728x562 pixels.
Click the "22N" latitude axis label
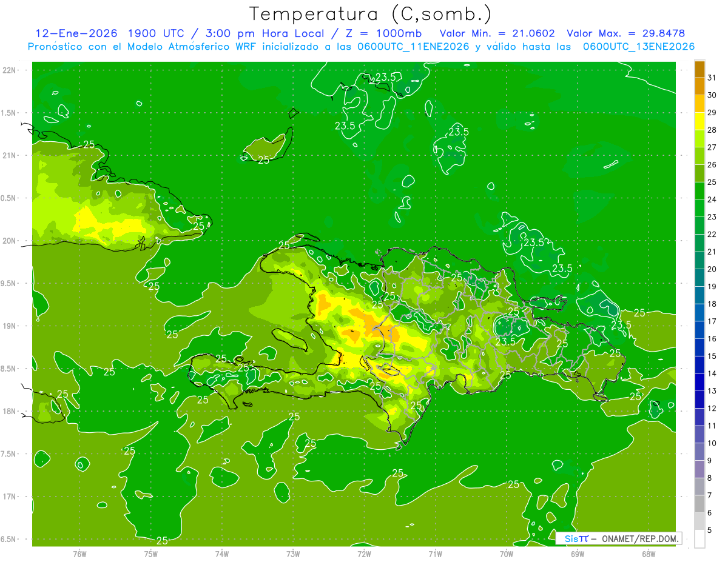coord(9,70)
